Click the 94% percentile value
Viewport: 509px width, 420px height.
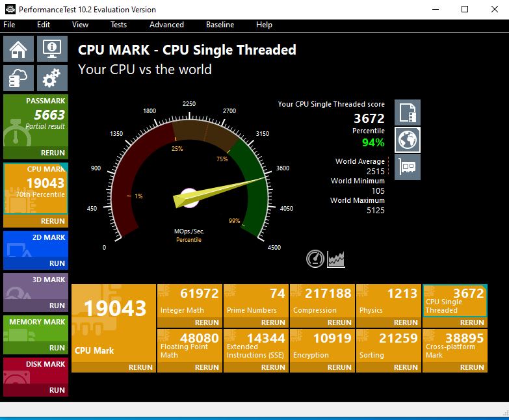tap(373, 142)
